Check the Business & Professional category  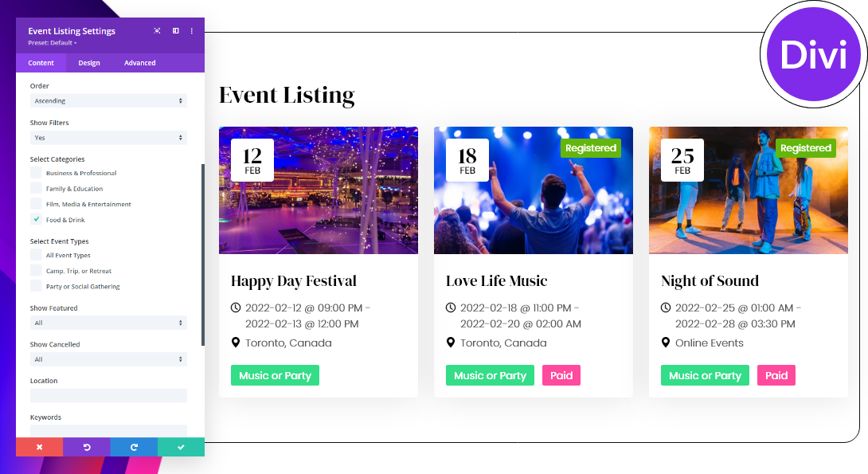(x=36, y=173)
